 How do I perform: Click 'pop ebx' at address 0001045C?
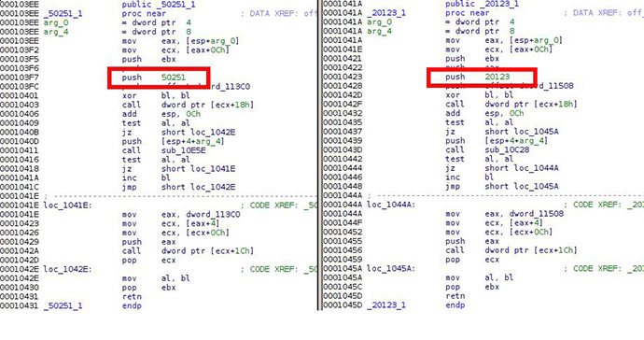(x=472, y=287)
